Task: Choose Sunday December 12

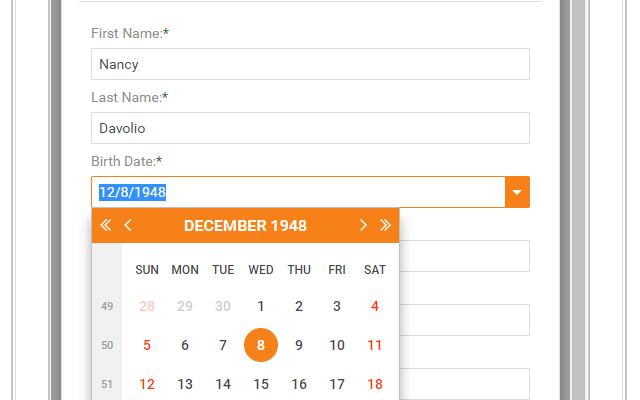Action: 147,384
